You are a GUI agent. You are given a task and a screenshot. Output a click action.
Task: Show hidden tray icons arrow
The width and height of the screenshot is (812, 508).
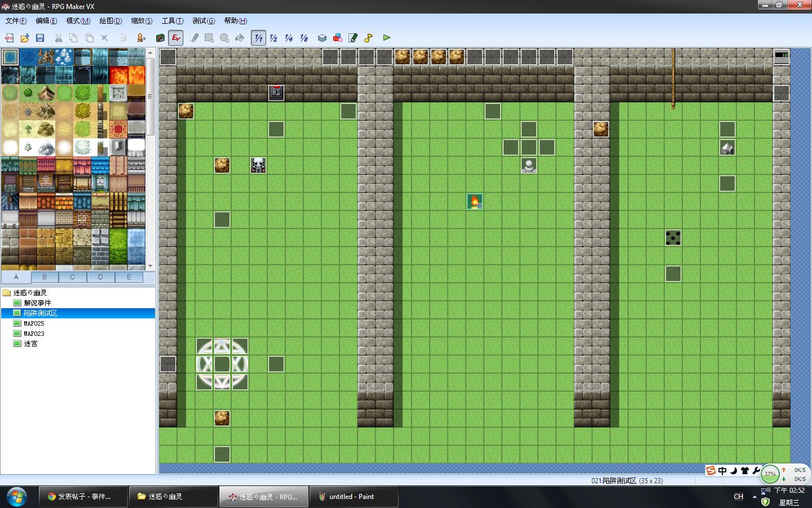[754, 497]
